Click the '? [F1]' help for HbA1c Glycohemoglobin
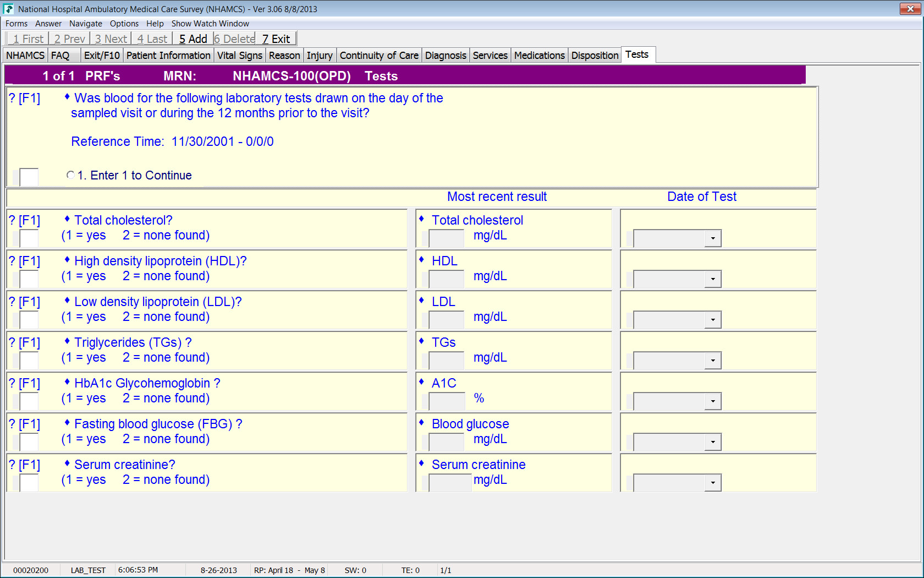 coord(25,383)
